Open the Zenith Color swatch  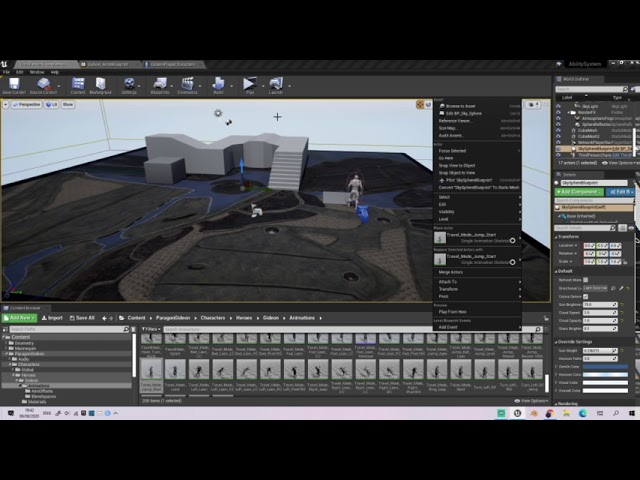[605, 367]
